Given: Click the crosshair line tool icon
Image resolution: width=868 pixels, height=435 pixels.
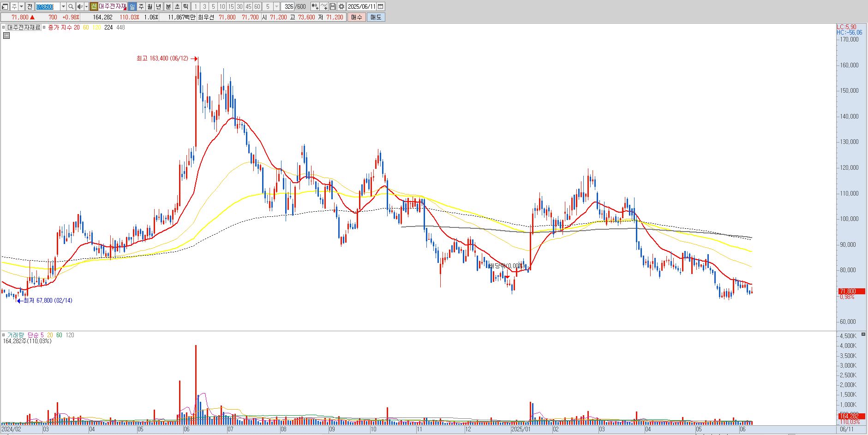Looking at the screenshot, I should [323, 6].
